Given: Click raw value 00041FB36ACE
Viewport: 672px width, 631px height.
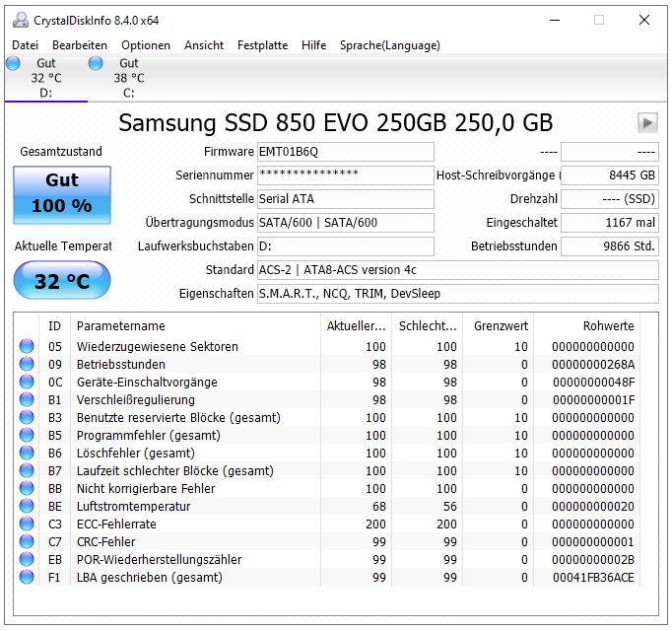Looking at the screenshot, I should [593, 578].
